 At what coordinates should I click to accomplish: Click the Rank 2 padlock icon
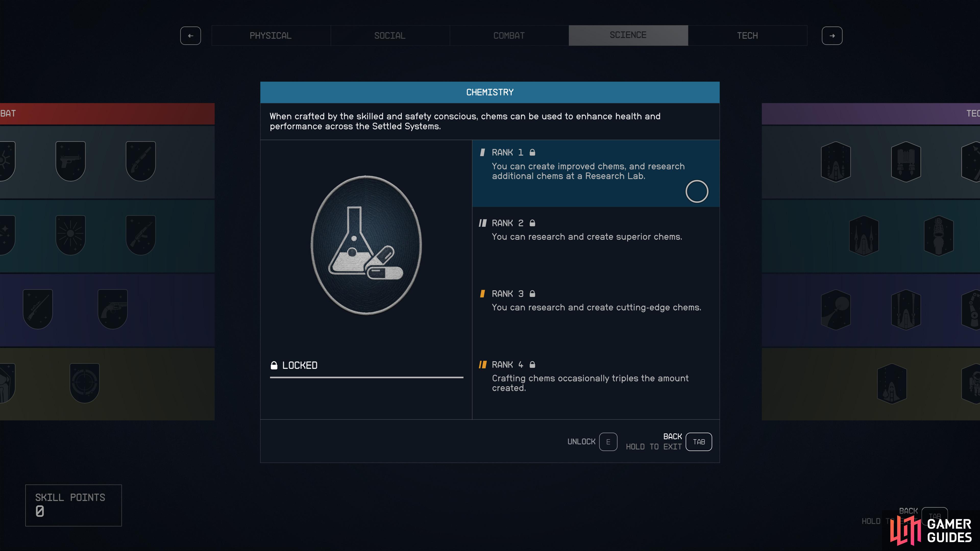(532, 223)
